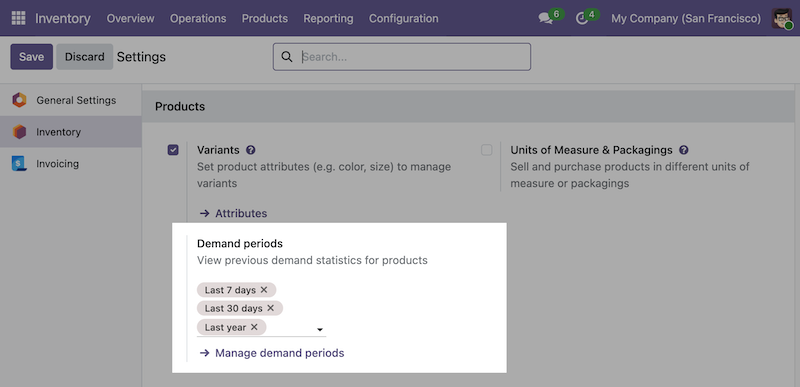Click the Inventory app title

pos(63,18)
